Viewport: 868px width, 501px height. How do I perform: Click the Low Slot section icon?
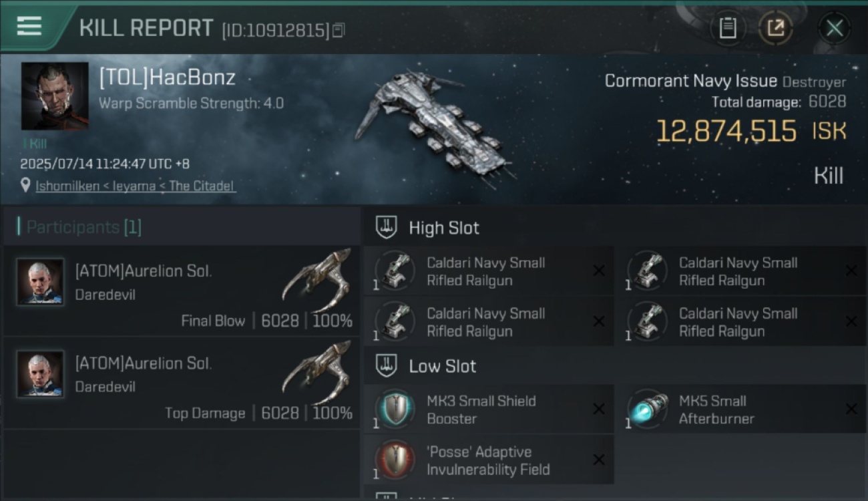[387, 365]
